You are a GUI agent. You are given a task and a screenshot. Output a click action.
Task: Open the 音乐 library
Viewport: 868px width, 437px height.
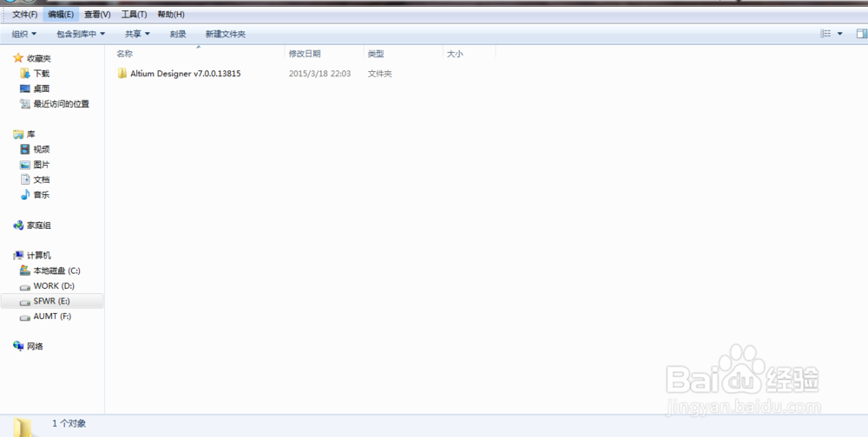coord(42,195)
